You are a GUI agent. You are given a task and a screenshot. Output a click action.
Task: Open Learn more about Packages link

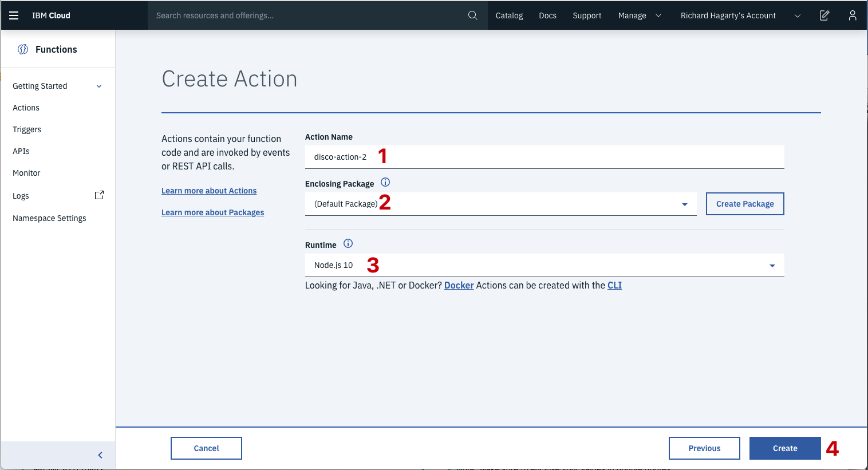[x=212, y=212]
